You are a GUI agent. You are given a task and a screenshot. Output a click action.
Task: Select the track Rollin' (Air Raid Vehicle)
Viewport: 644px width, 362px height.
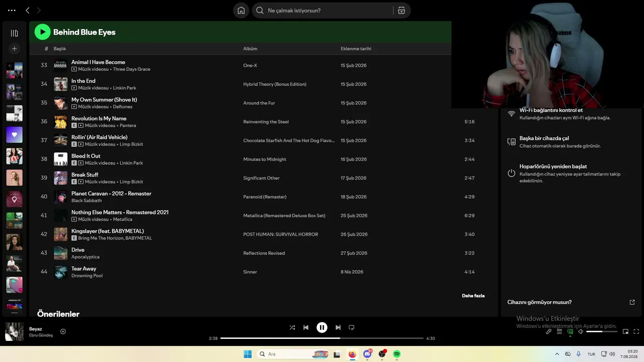tap(99, 137)
